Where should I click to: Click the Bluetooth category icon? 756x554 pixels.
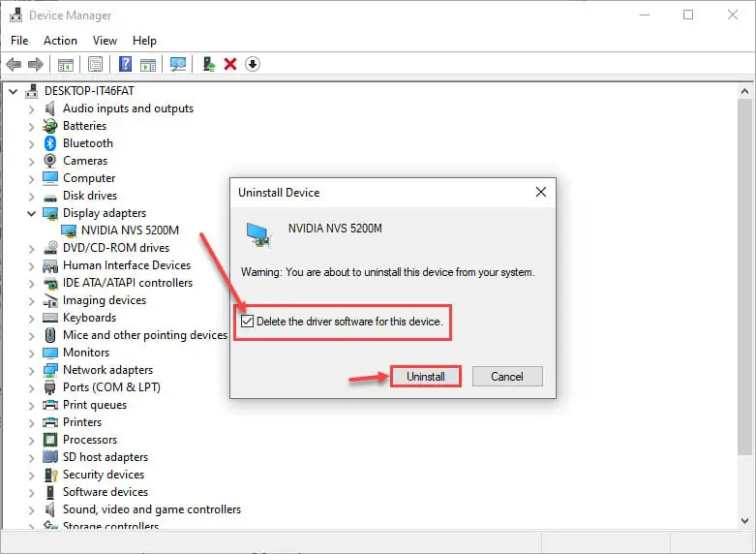click(x=50, y=143)
